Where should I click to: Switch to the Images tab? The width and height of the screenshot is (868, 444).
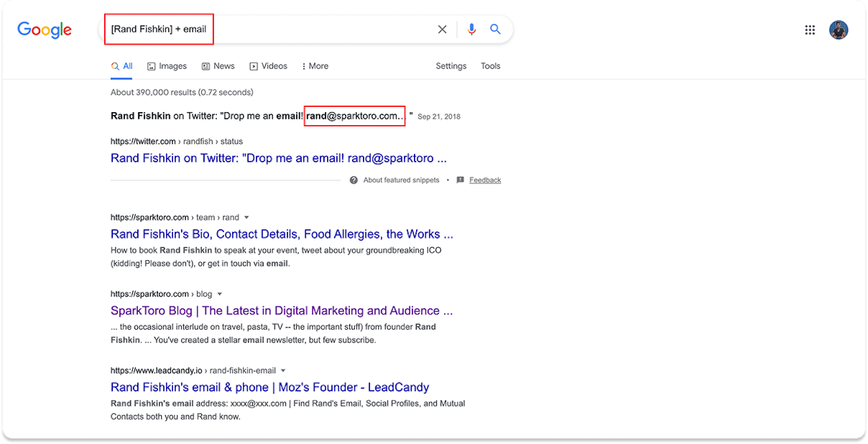pyautogui.click(x=167, y=66)
